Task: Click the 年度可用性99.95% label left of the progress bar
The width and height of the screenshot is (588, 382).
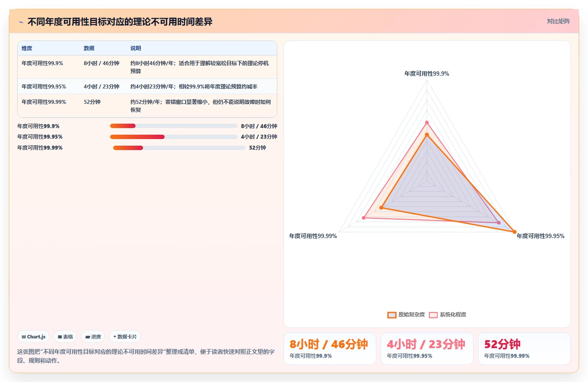Action: 40,137
